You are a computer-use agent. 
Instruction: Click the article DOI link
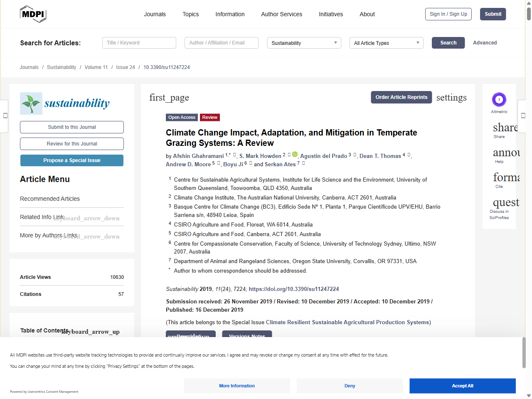point(294,289)
